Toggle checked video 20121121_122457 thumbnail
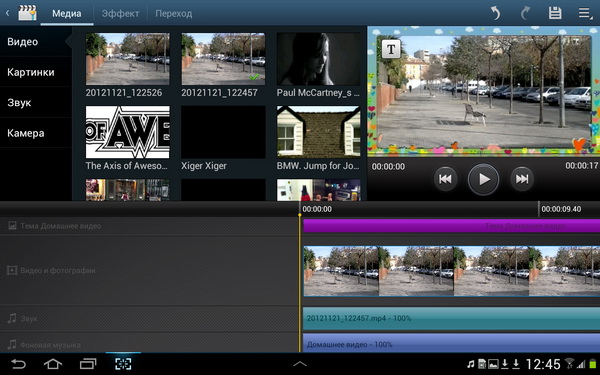Image resolution: width=600 pixels, height=375 pixels. coord(223,59)
